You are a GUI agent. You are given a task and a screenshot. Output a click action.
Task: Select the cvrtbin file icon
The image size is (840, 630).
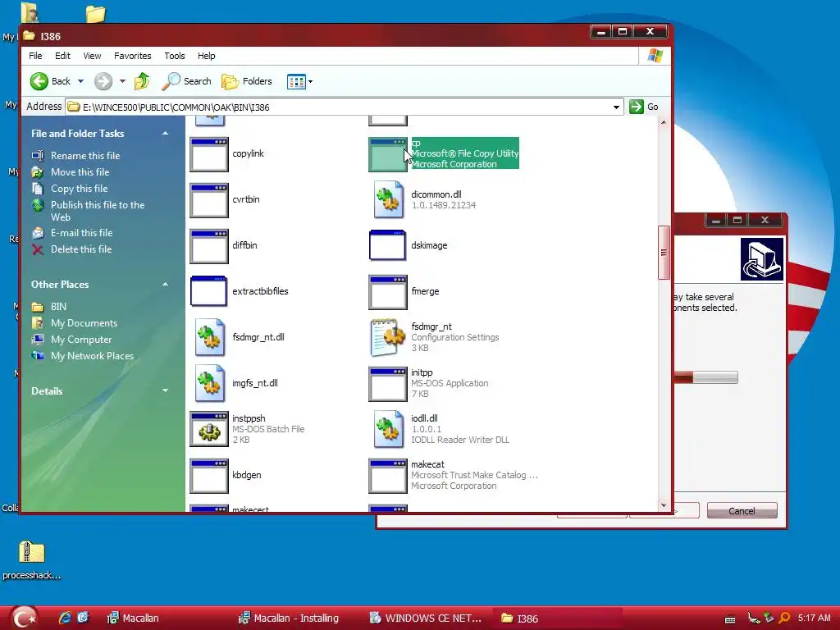[x=209, y=200]
